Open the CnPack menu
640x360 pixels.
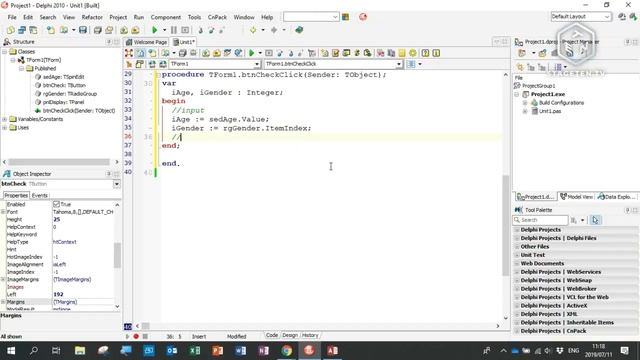(x=217, y=17)
